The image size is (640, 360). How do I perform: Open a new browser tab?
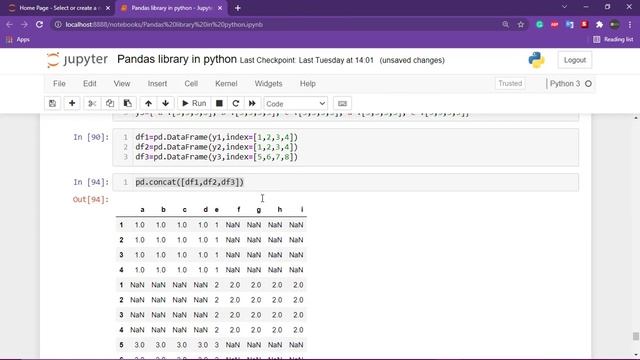238,8
